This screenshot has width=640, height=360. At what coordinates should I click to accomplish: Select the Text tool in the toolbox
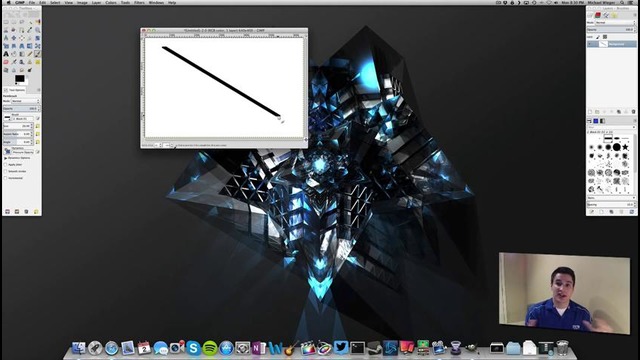pyautogui.click(x=6, y=54)
